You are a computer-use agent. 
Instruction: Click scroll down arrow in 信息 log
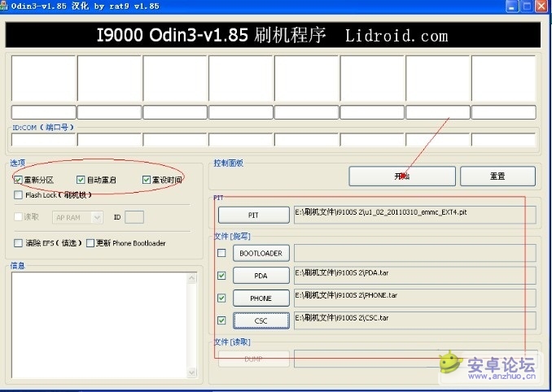click(x=192, y=372)
